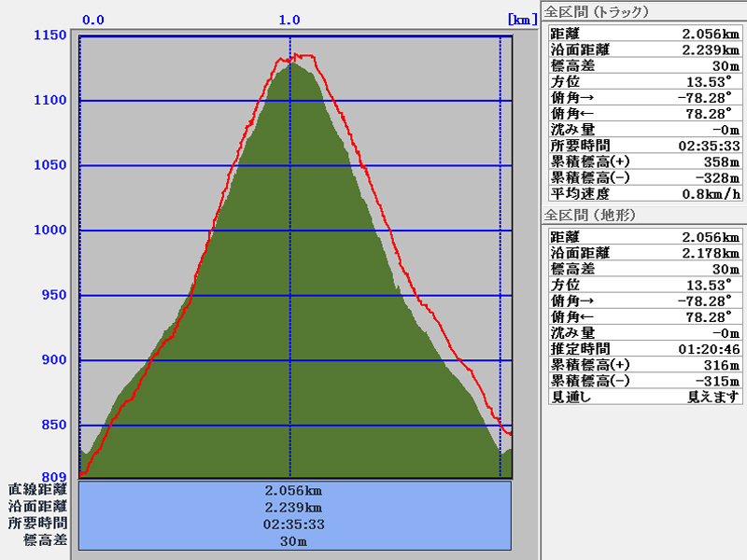747x560 pixels.
Task: Click the 全区間 (トラック) section header
Action: coord(597,12)
